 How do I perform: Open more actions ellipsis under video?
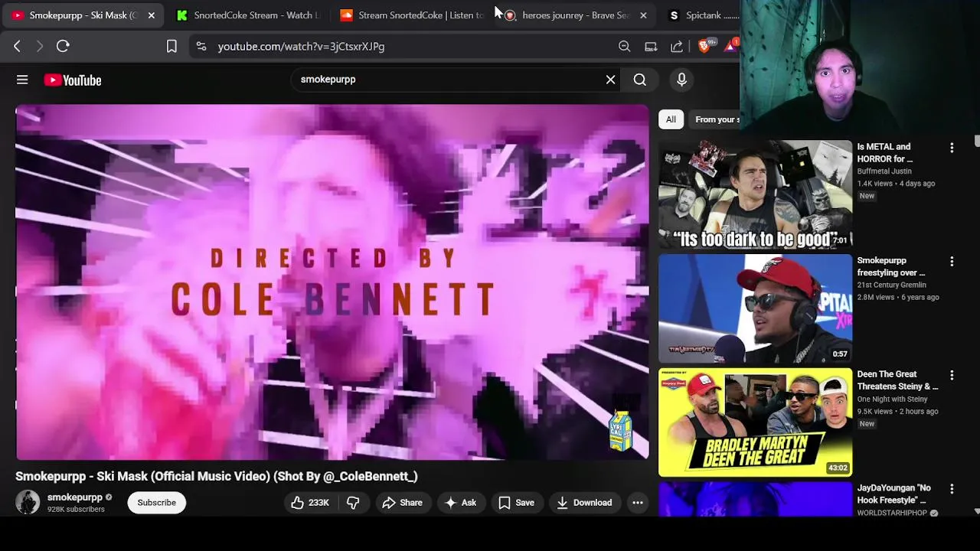pos(637,503)
